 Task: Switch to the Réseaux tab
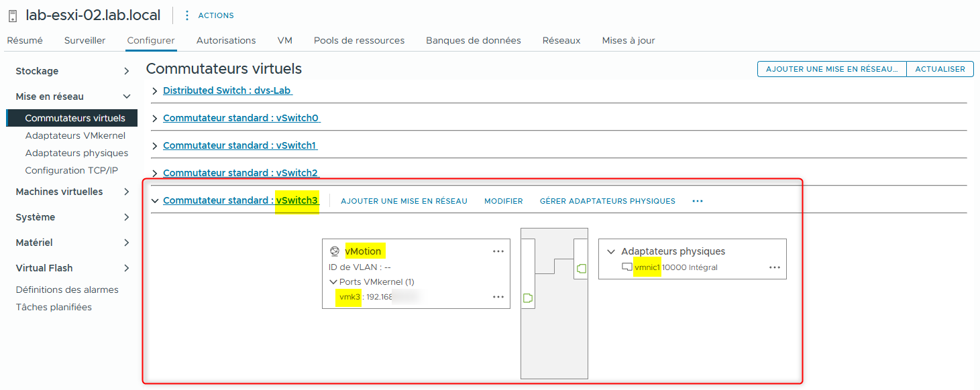[561, 40]
